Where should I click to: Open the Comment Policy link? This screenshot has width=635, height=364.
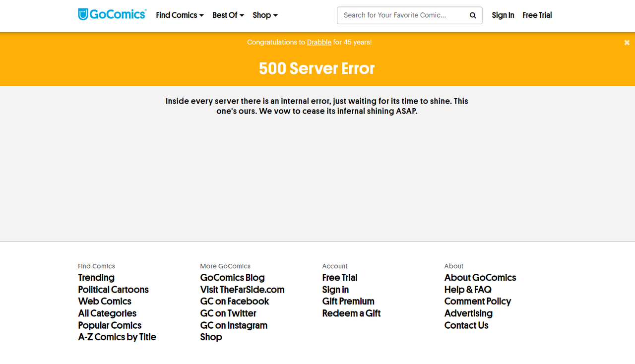click(x=478, y=302)
